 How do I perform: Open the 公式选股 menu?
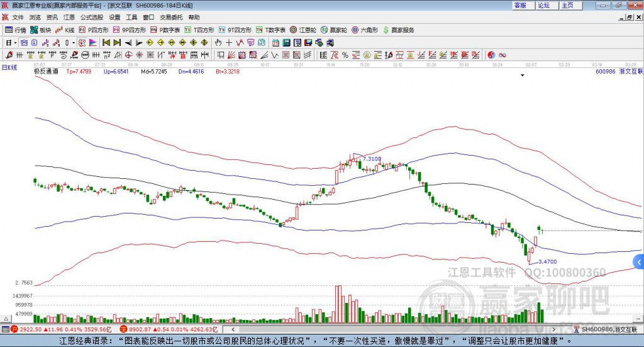[92, 17]
